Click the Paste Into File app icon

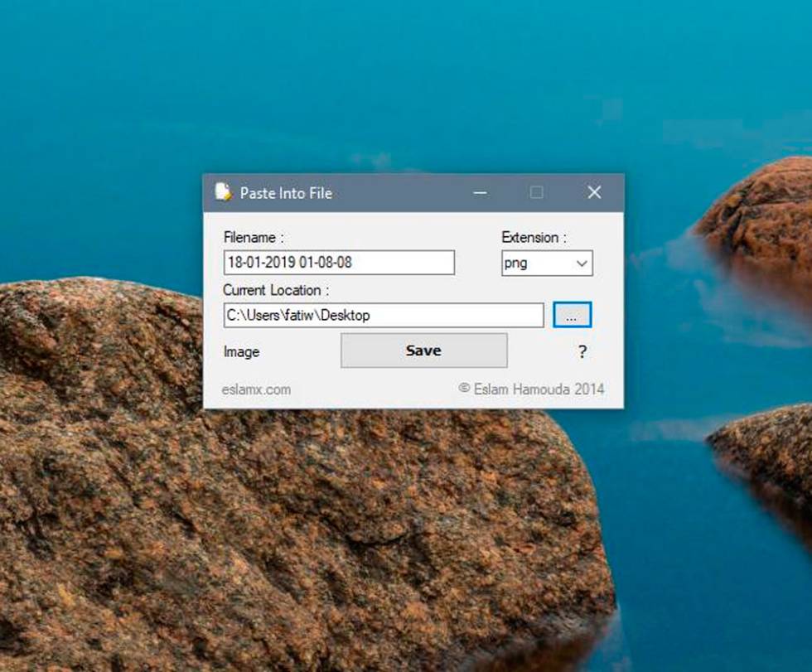click(223, 192)
